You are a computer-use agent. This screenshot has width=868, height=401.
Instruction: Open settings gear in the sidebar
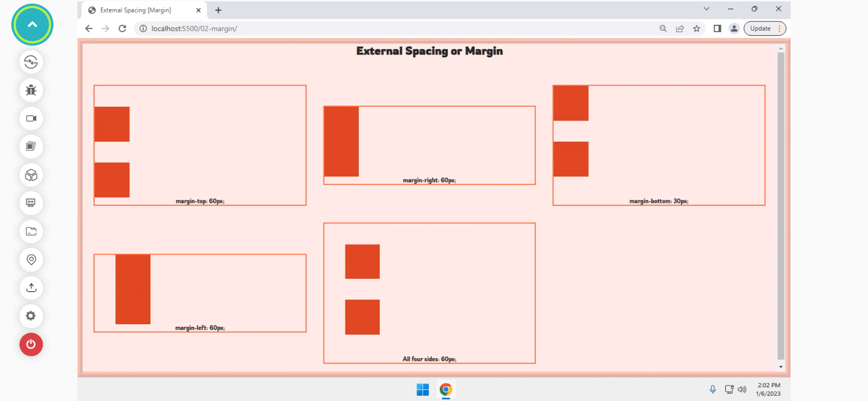pos(31,316)
